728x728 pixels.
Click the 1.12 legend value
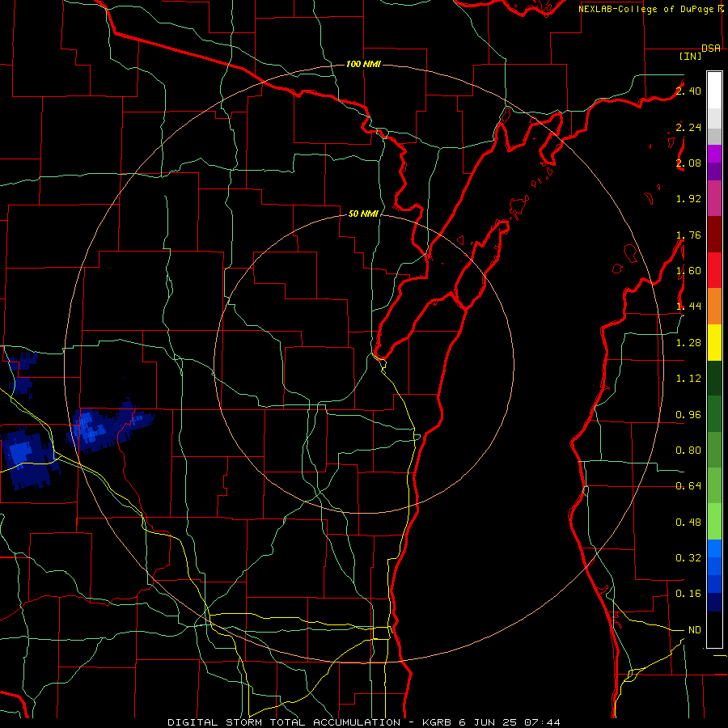pos(688,379)
